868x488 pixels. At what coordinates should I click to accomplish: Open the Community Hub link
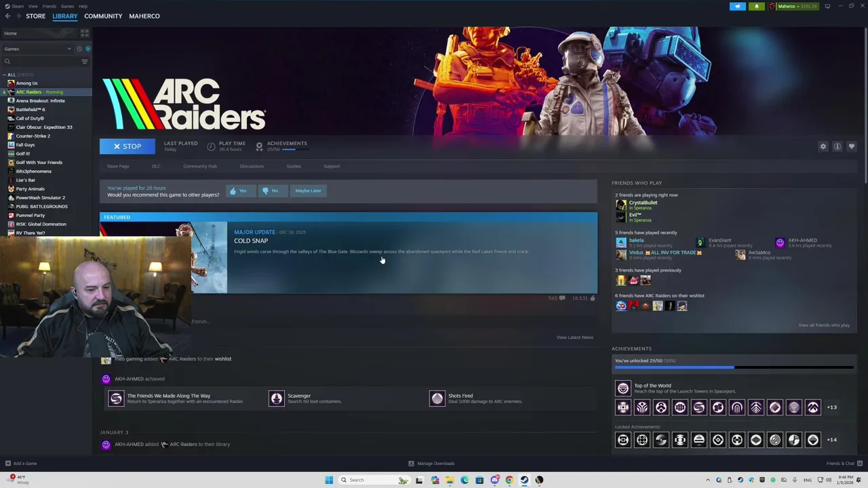coord(200,166)
